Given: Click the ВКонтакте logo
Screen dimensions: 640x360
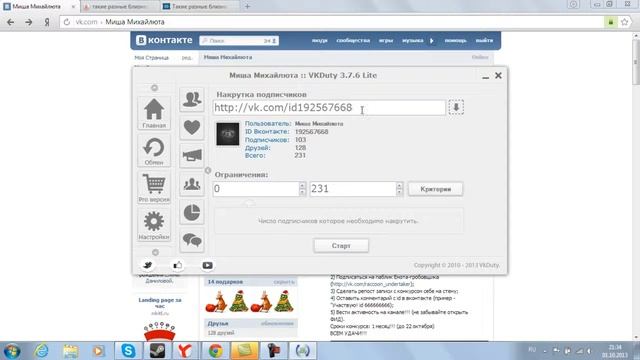Looking at the screenshot, I should click(164, 40).
